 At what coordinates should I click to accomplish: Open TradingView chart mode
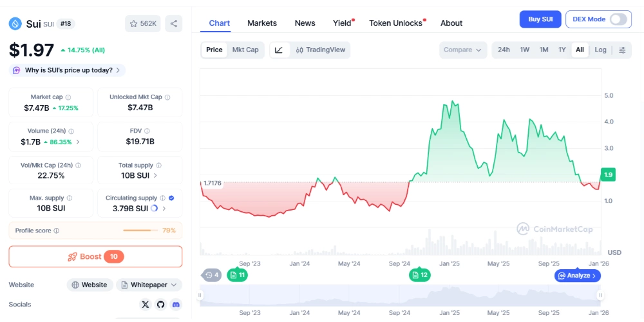[320, 50]
